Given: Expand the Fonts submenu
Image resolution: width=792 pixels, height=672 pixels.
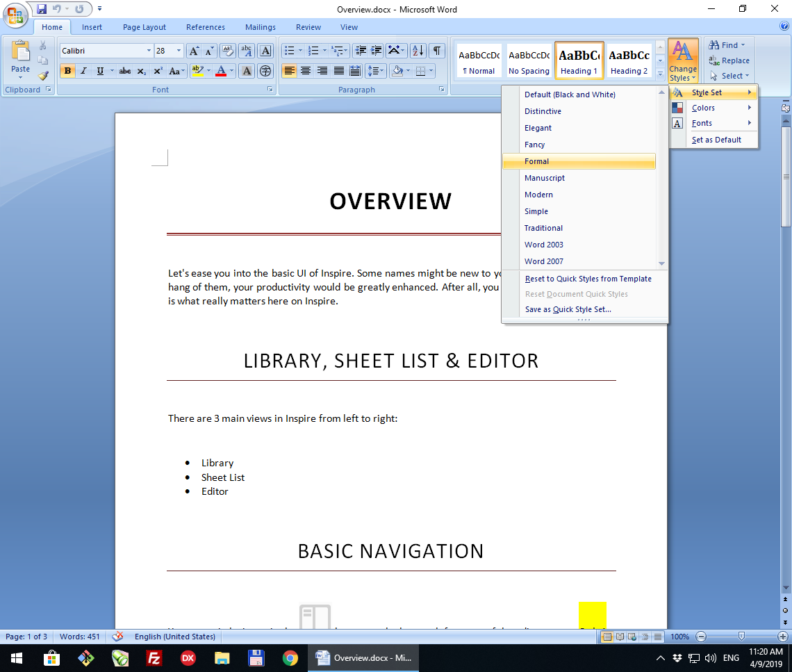Looking at the screenshot, I should pyautogui.click(x=713, y=123).
